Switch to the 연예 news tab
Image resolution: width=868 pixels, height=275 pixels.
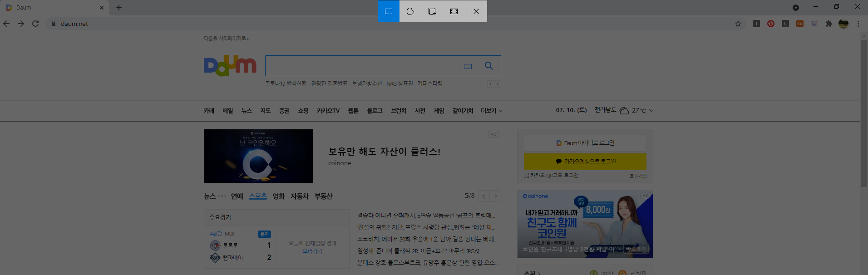point(237,196)
